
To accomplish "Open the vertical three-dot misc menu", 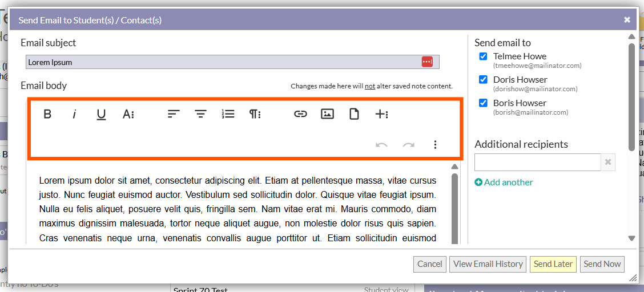I will (435, 145).
